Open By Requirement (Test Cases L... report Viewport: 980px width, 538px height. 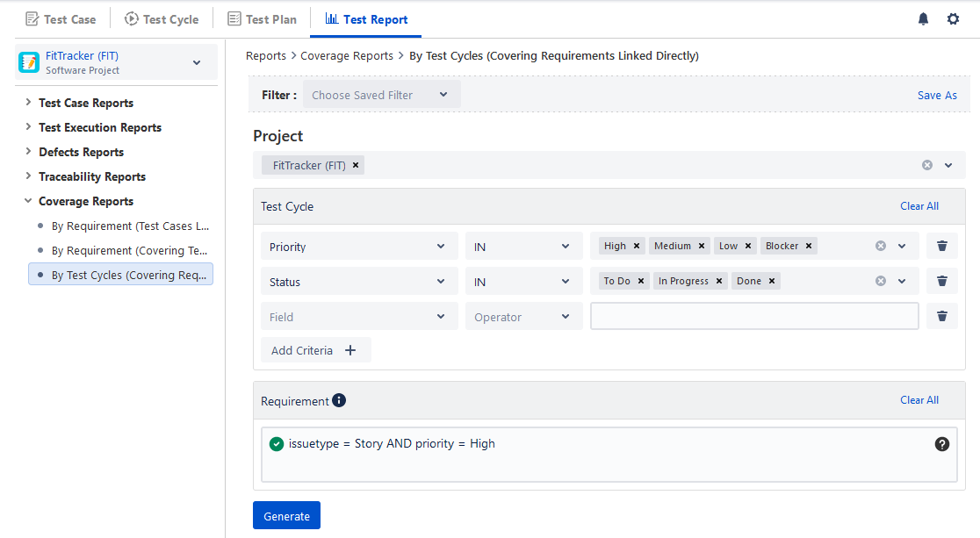click(130, 226)
